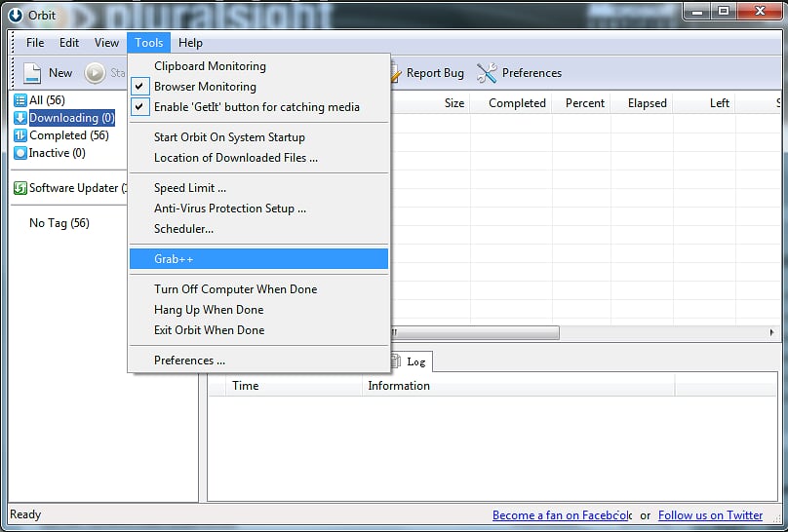Click the Time column header in log
Screen dimensions: 788x532
coord(294,386)
